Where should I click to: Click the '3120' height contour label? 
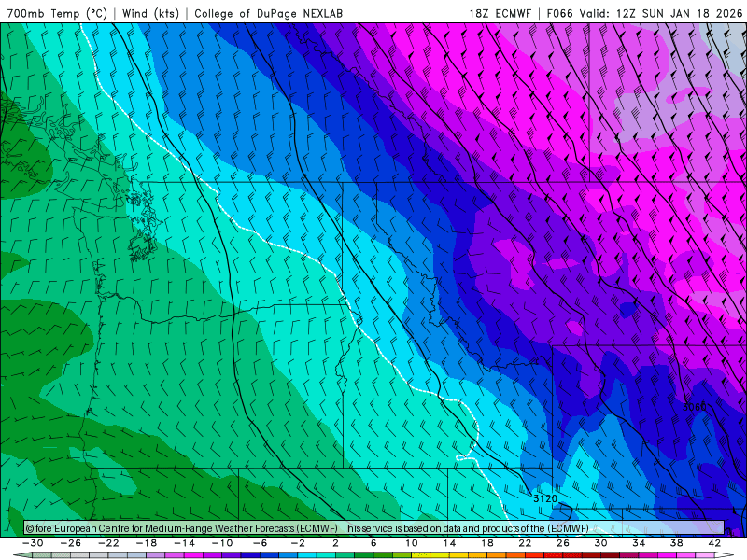coord(545,498)
